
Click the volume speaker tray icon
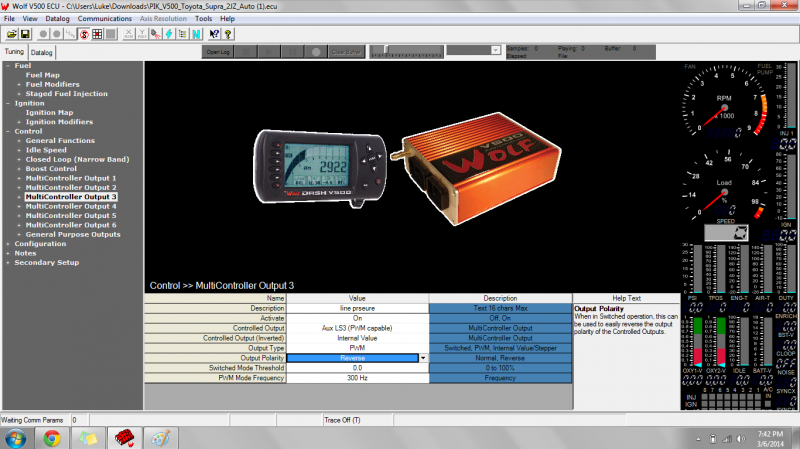click(741, 439)
